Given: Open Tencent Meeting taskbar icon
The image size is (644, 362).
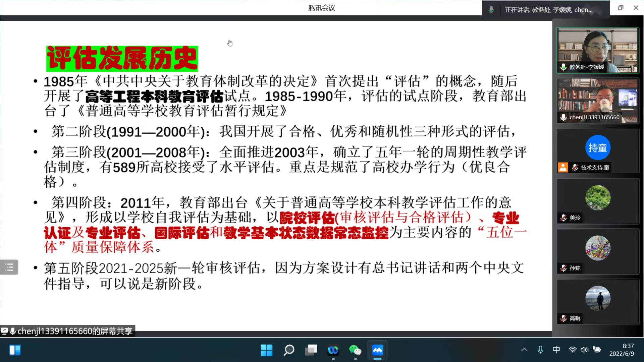Looking at the screenshot, I should [x=377, y=350].
